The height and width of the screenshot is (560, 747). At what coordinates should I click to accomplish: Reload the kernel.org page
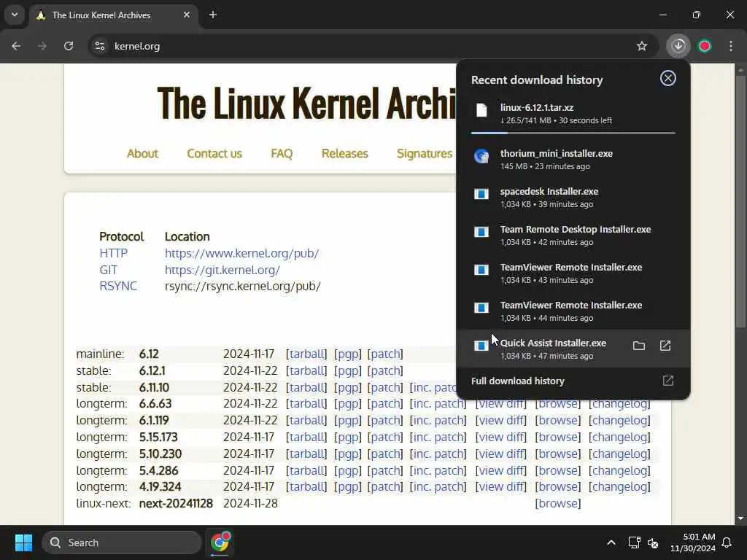click(x=69, y=46)
